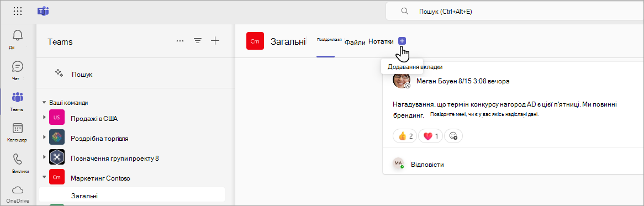644x206 pixels.
Task: Click the Позначення групи проекту 8 avatar
Action: 56,157
